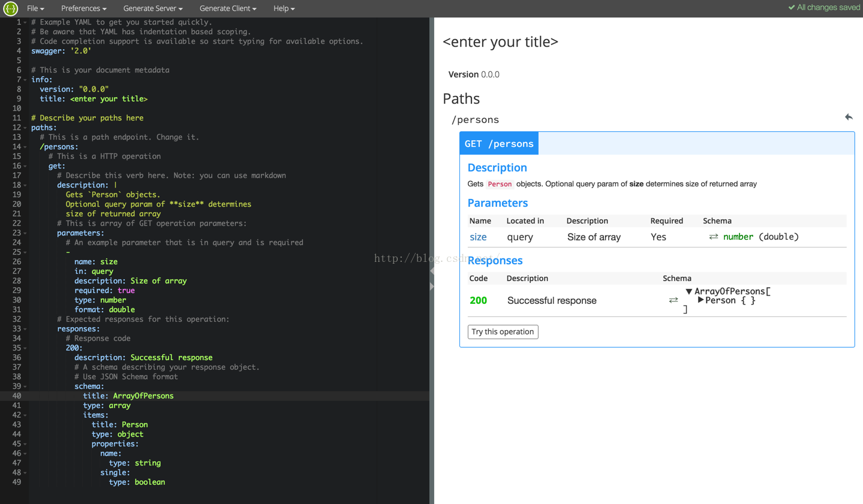Open the Preferences dropdown menu
The width and height of the screenshot is (863, 504).
click(x=84, y=8)
